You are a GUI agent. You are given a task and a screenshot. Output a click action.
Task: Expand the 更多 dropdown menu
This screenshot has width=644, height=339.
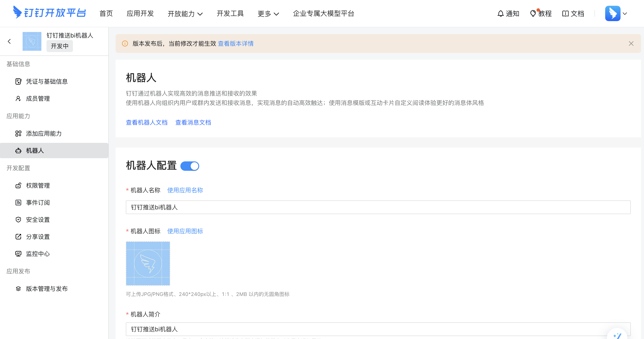(268, 14)
